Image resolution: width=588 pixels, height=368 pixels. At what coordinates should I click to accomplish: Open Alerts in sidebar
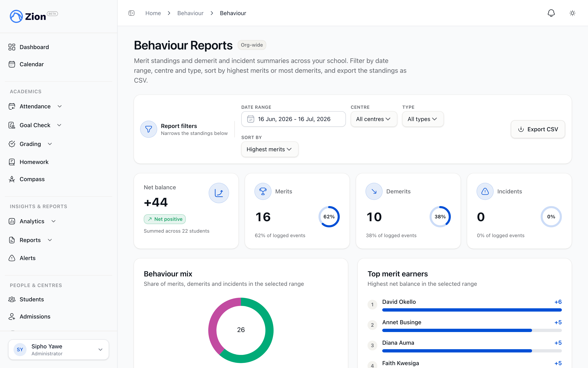click(x=27, y=258)
